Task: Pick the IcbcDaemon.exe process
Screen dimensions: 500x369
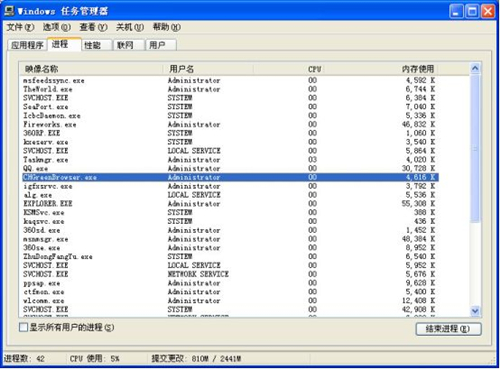Action: (230, 115)
